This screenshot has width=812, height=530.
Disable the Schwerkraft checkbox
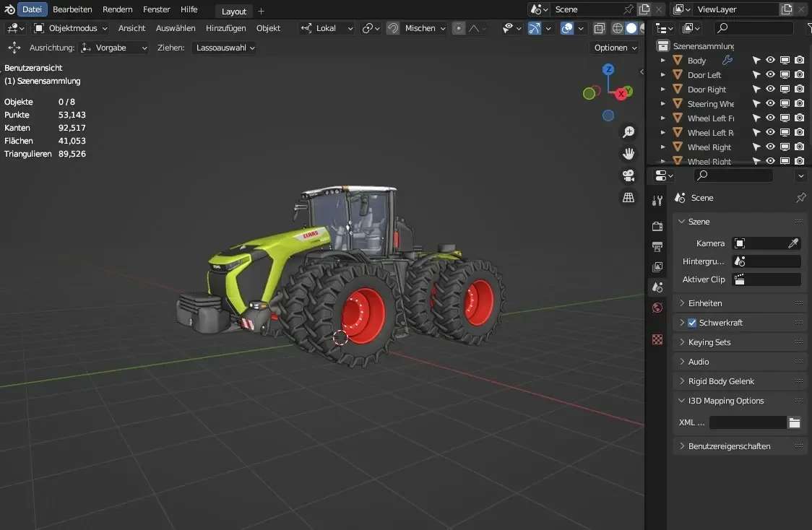(692, 323)
